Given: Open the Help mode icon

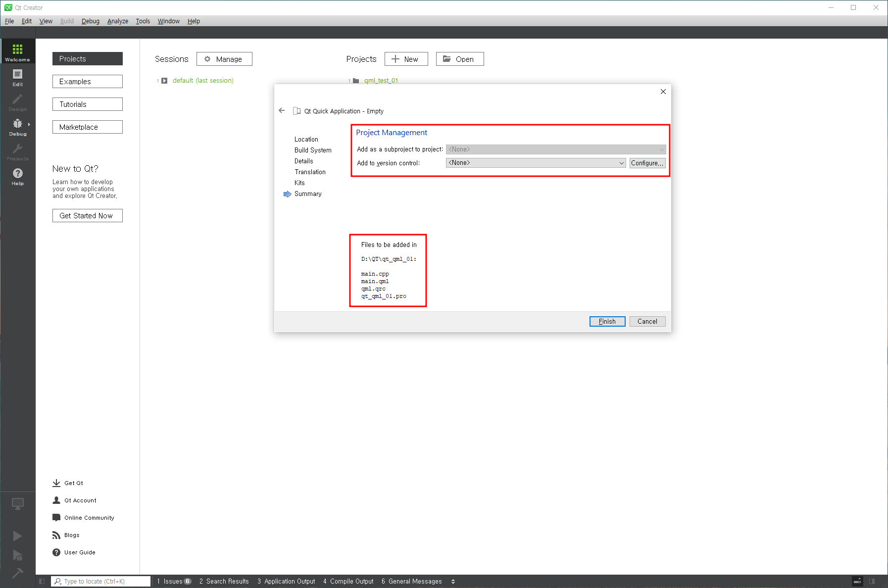Looking at the screenshot, I should click(x=18, y=173).
